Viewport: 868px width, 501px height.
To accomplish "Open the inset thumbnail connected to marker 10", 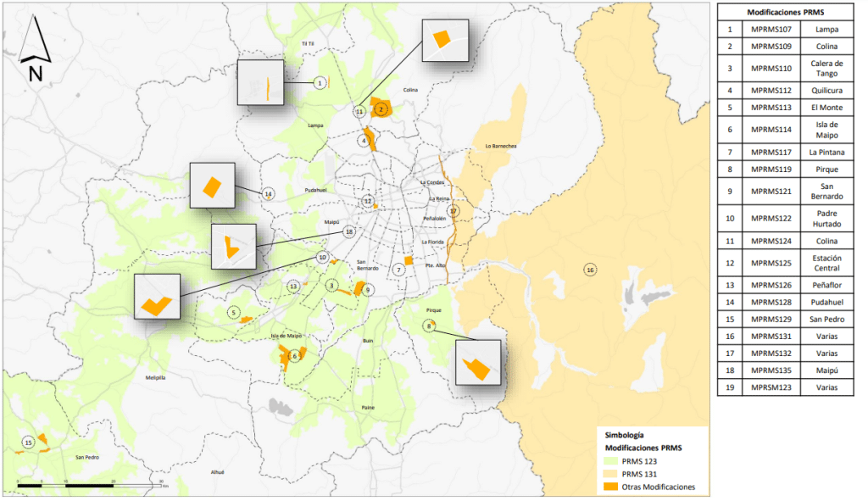I will [157, 297].
